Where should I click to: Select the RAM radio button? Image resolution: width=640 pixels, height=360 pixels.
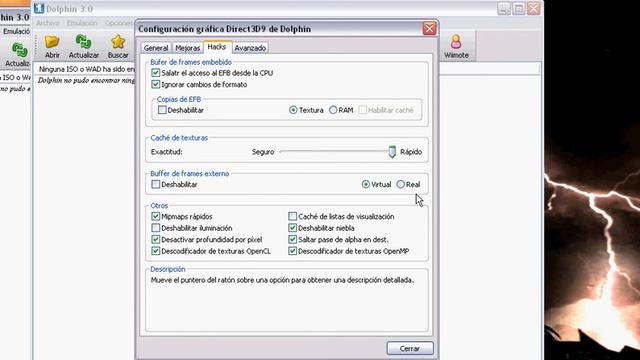[x=333, y=110]
